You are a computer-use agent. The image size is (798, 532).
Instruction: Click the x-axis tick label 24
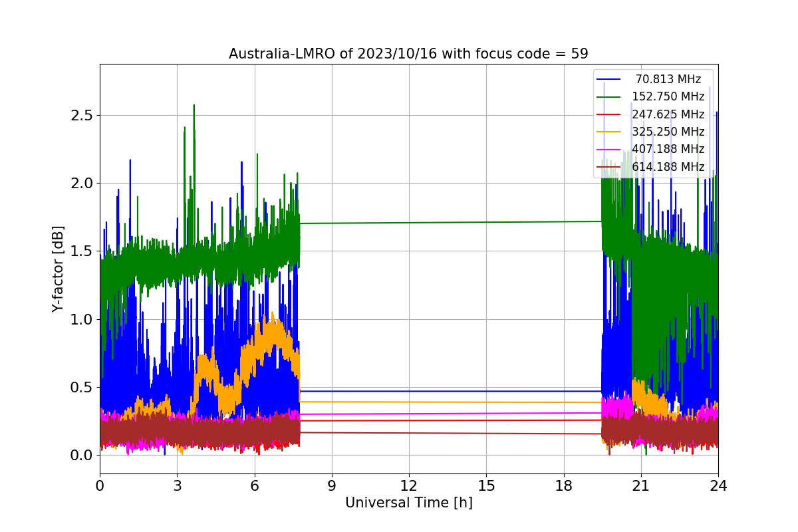718,485
